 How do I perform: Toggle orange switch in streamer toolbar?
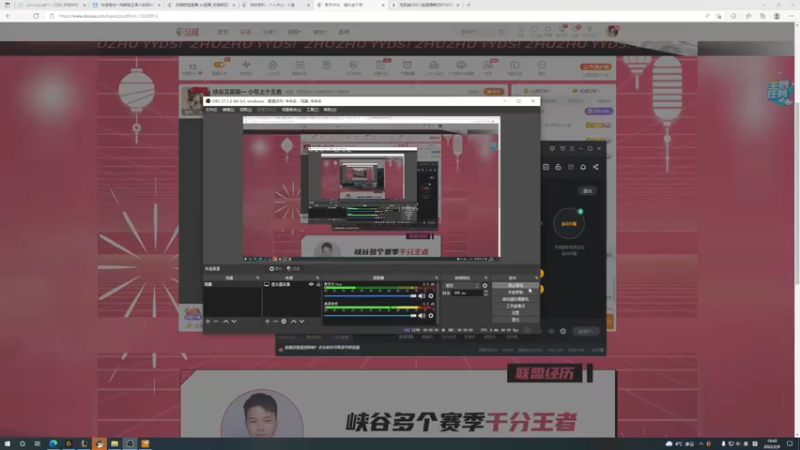coord(219,65)
